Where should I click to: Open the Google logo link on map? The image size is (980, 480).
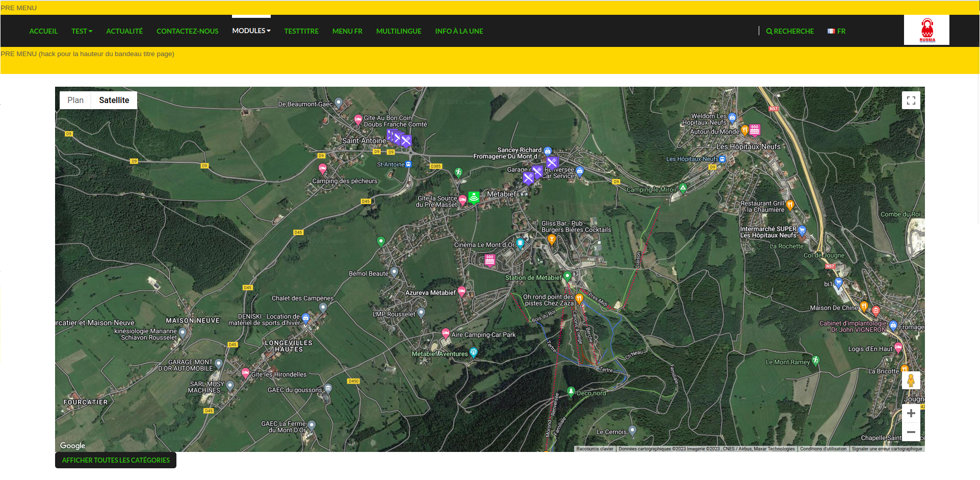[72, 445]
